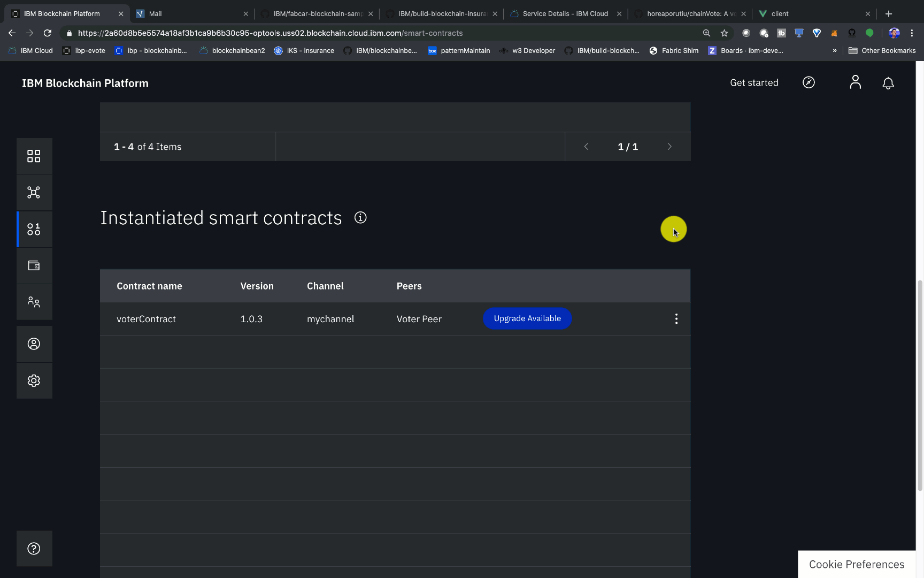924x578 pixels.
Task: Click the mychannel cell
Action: [x=330, y=319]
